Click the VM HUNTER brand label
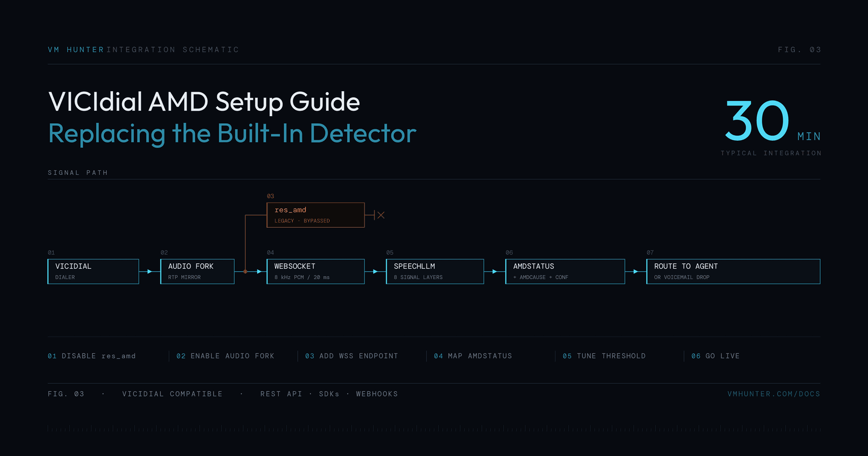Viewport: 868px width, 456px height. click(76, 50)
